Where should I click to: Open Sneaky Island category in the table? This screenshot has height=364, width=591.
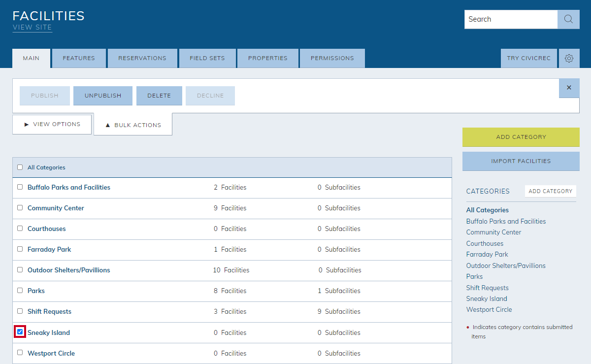point(49,332)
